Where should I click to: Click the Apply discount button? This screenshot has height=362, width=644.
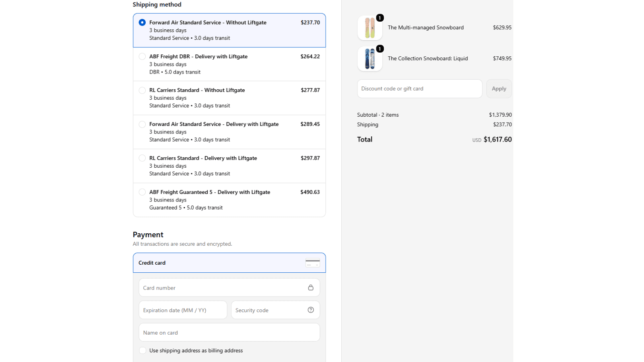[x=499, y=88]
